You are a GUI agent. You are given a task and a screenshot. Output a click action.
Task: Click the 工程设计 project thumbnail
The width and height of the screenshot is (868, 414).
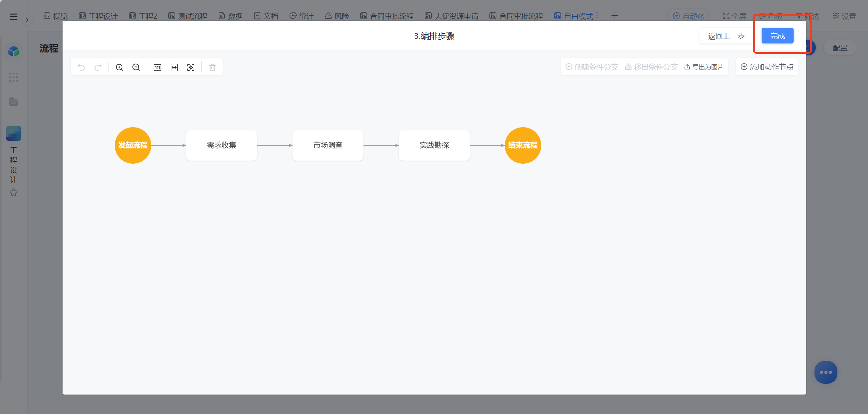pos(14,133)
